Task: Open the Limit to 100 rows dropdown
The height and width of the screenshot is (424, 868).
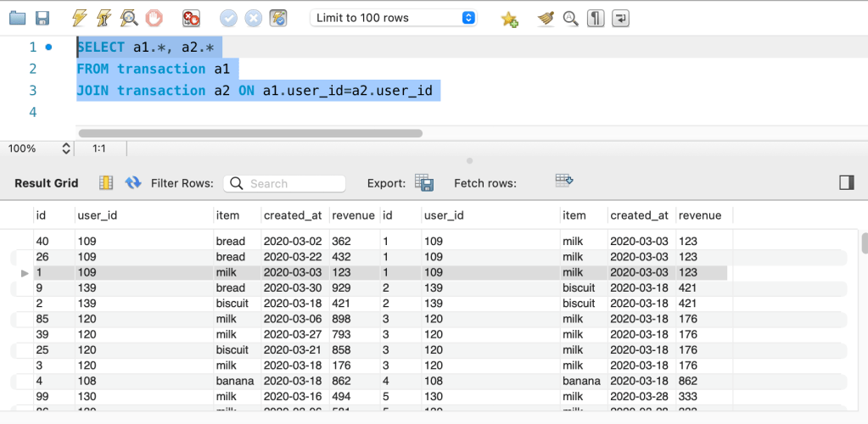Action: [394, 18]
